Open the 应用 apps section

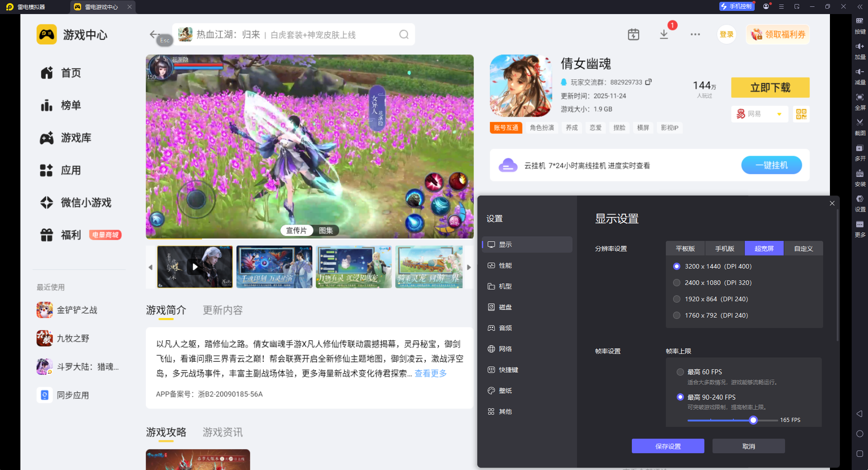[x=61, y=171]
